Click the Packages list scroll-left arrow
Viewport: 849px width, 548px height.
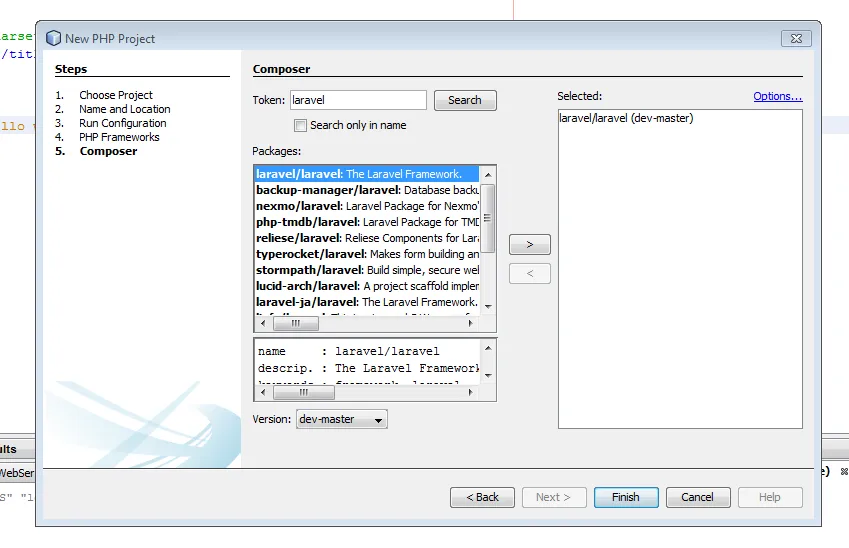tap(263, 323)
